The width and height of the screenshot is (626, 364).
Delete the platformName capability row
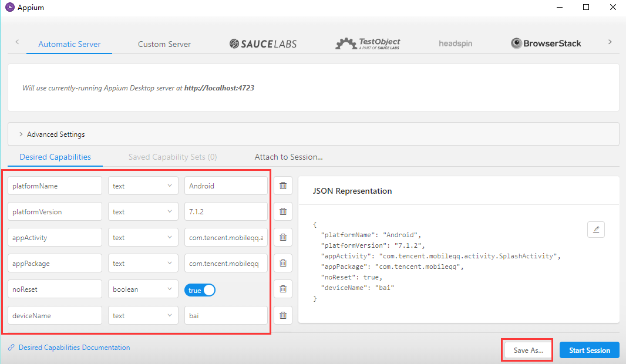[283, 186]
